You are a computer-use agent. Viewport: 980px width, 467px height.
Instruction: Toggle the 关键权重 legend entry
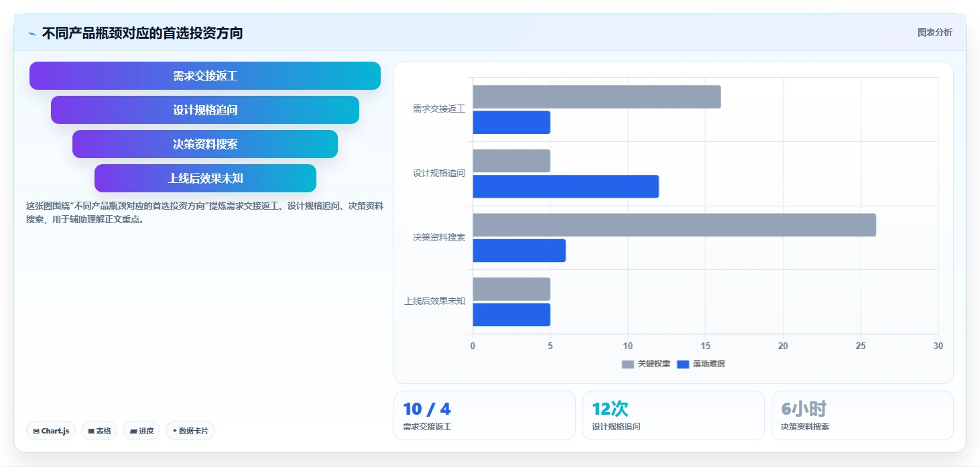pos(646,364)
